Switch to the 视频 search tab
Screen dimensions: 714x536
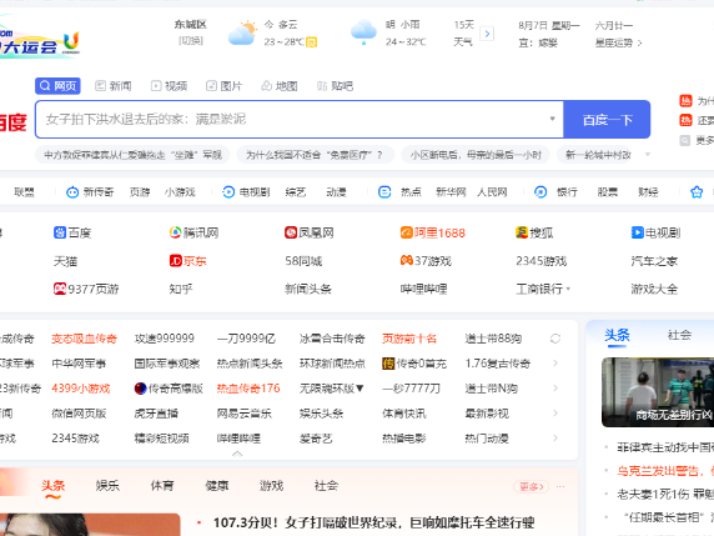169,86
